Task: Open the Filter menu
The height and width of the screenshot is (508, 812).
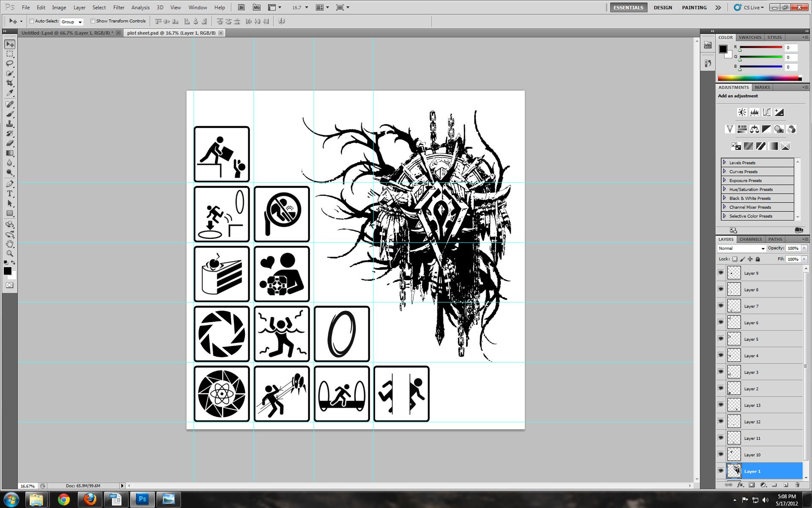Action: click(x=119, y=7)
